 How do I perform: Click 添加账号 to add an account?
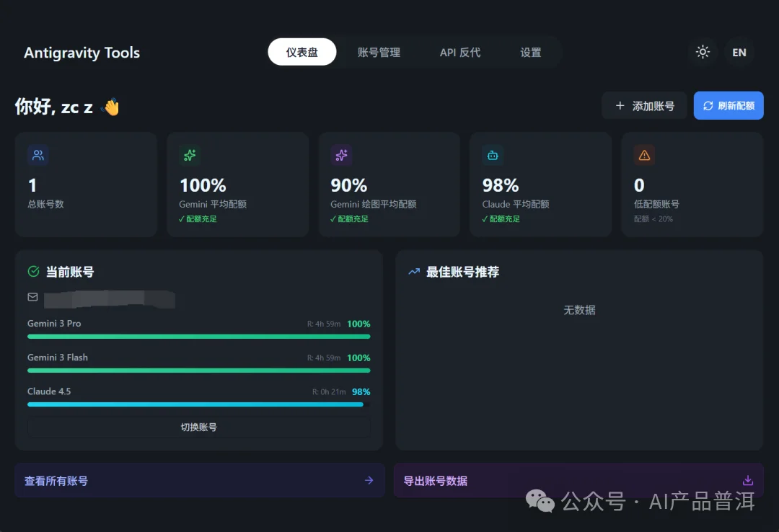click(x=644, y=105)
